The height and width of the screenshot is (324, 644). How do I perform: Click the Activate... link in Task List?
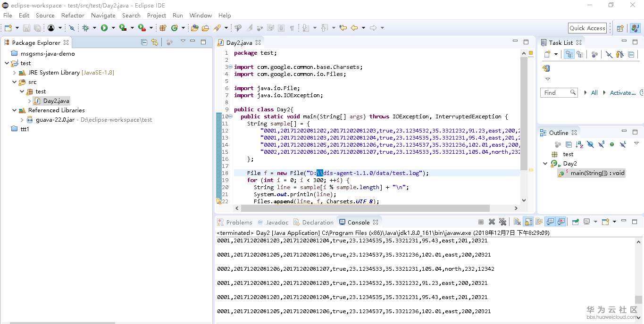coord(622,93)
